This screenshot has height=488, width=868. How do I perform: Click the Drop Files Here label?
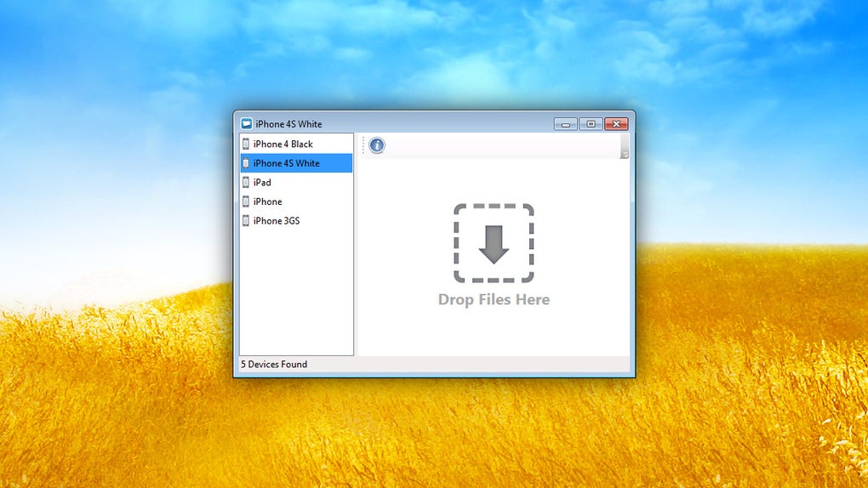(x=494, y=299)
